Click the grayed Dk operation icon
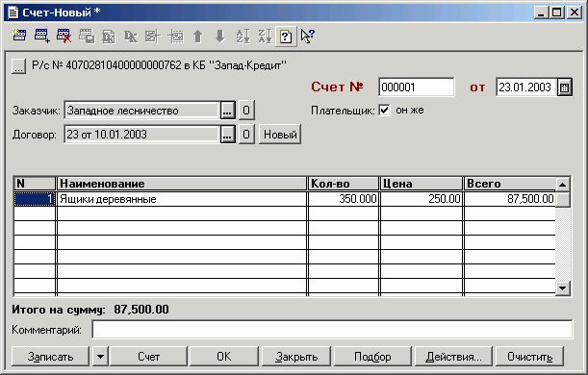 tap(131, 36)
